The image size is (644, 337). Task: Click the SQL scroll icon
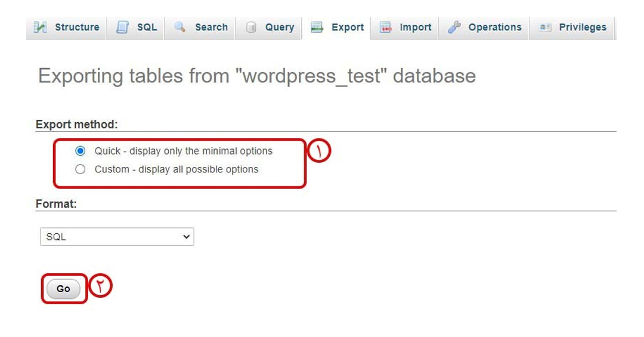[x=123, y=27]
